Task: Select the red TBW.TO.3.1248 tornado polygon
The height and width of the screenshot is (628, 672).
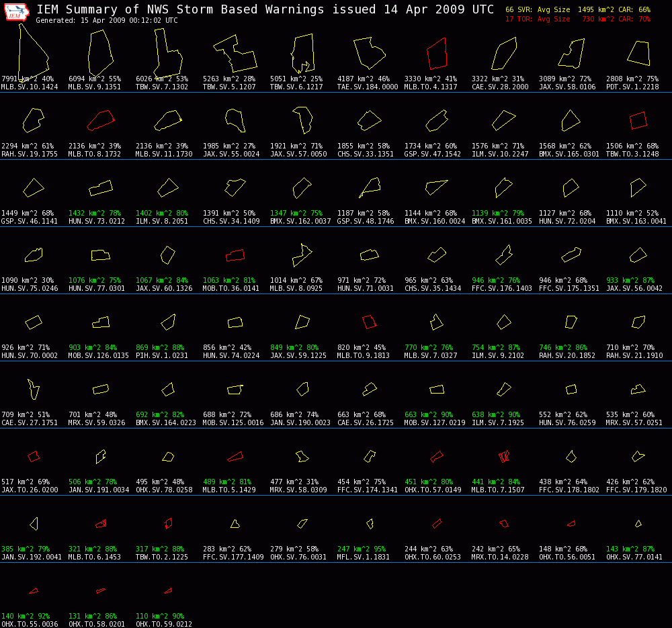Action: click(638, 120)
